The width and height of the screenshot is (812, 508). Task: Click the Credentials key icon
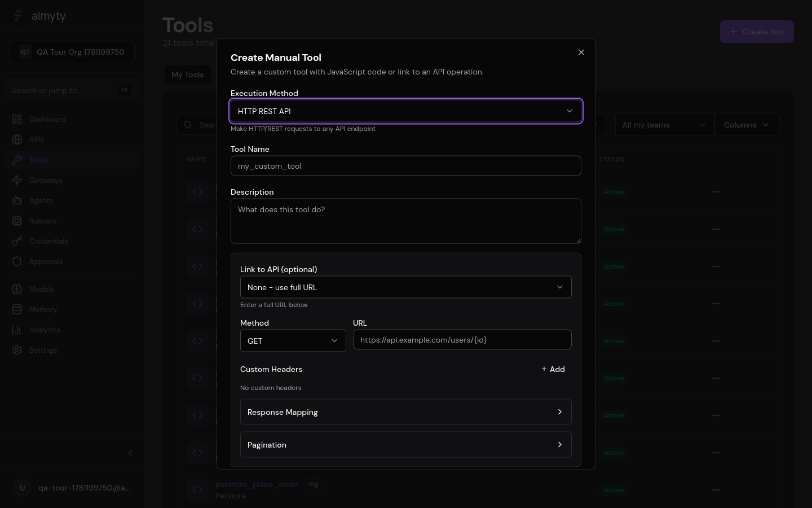coord(17,241)
